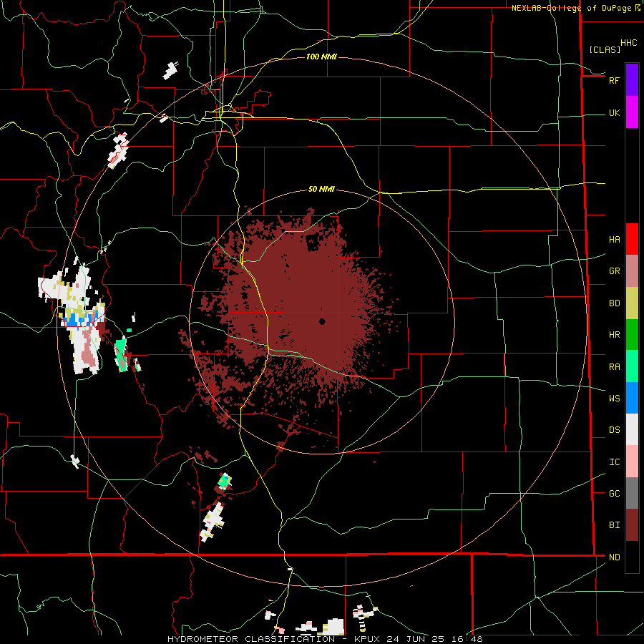This screenshot has height=644, width=644.
Task: Click the IC legend label
Action: [x=614, y=462]
